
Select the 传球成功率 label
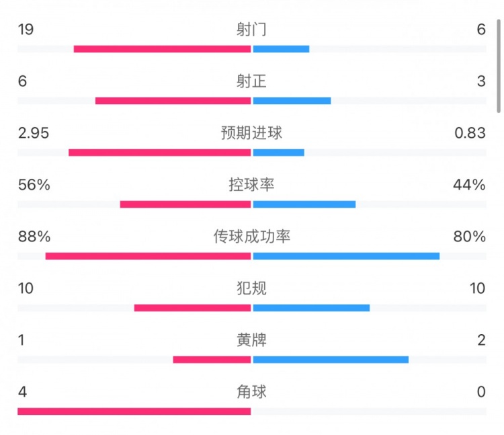251,236
